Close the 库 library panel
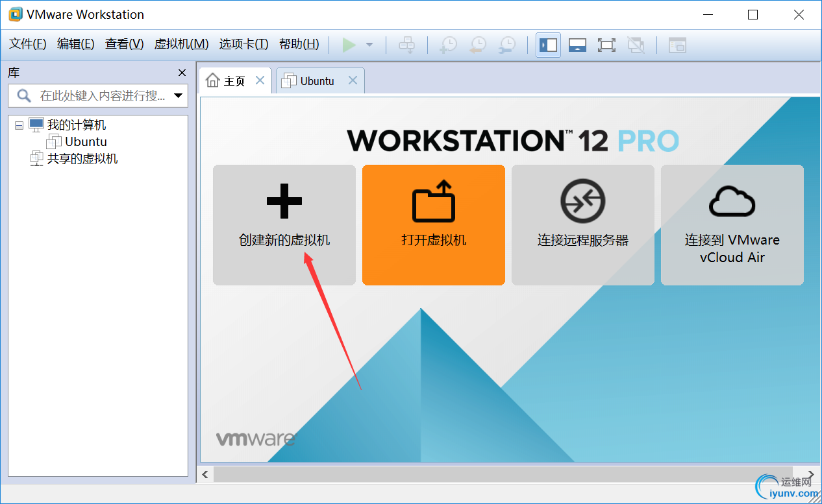The width and height of the screenshot is (822, 504). (182, 73)
